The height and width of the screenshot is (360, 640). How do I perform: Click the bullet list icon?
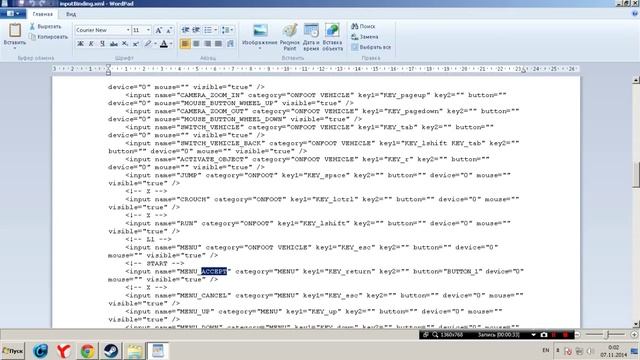208,30
